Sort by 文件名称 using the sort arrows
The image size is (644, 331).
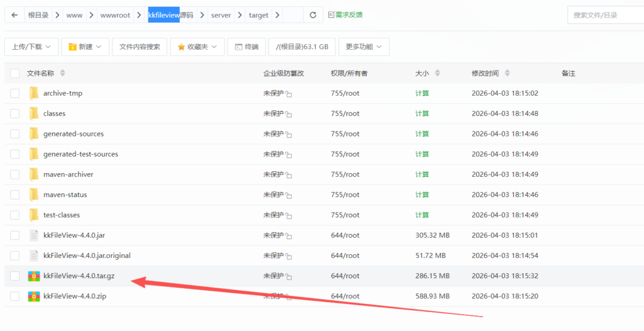coord(62,73)
